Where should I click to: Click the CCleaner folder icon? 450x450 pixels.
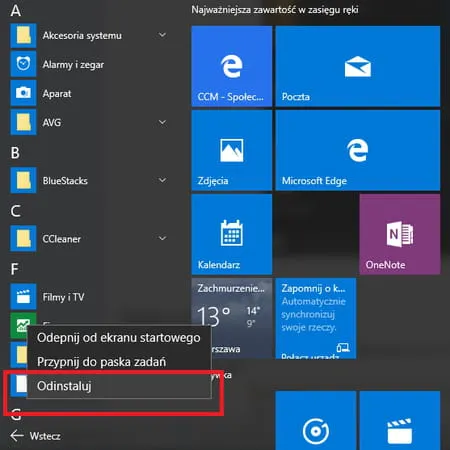point(23,239)
